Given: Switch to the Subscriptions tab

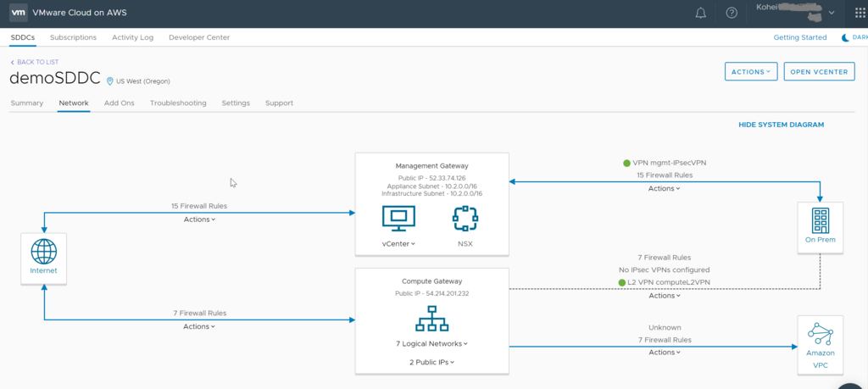Looking at the screenshot, I should 73,37.
